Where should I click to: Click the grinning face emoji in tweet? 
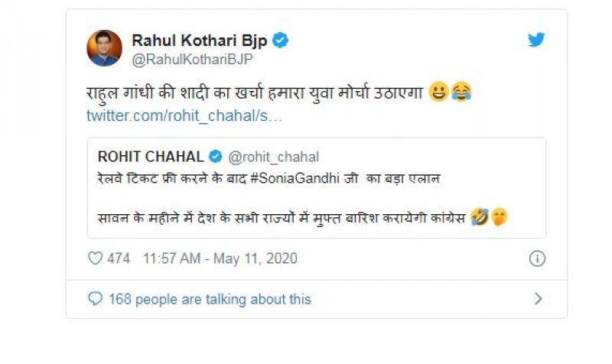click(440, 93)
